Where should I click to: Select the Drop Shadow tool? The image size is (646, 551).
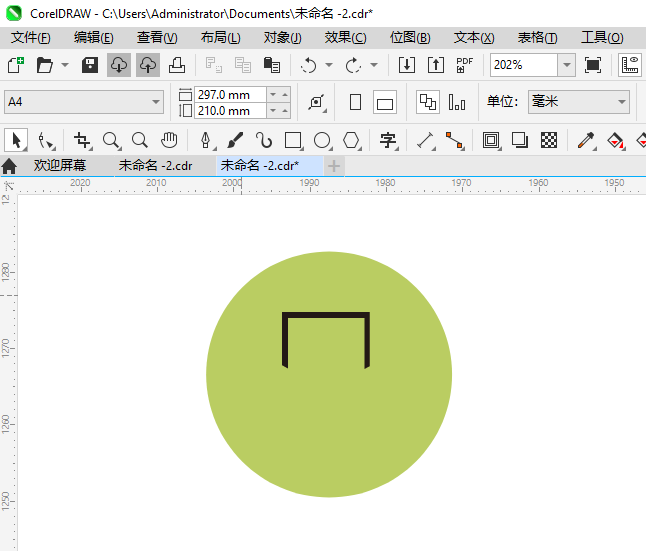coord(520,141)
